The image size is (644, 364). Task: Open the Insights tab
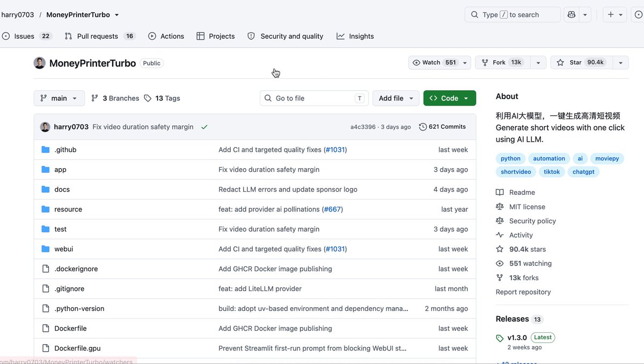click(355, 36)
